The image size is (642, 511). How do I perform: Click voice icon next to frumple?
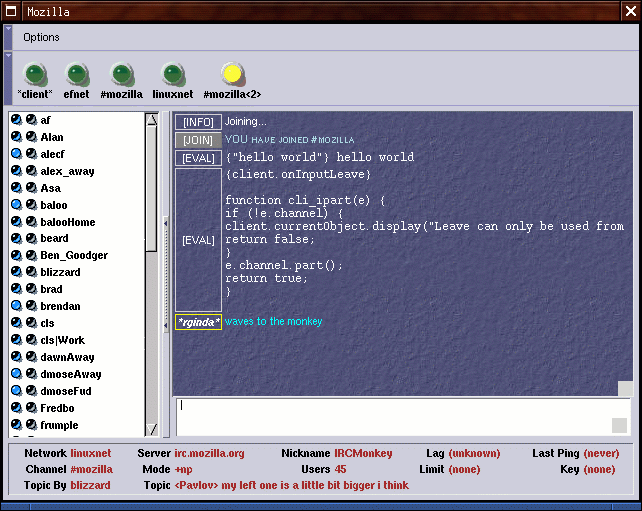coord(31,425)
